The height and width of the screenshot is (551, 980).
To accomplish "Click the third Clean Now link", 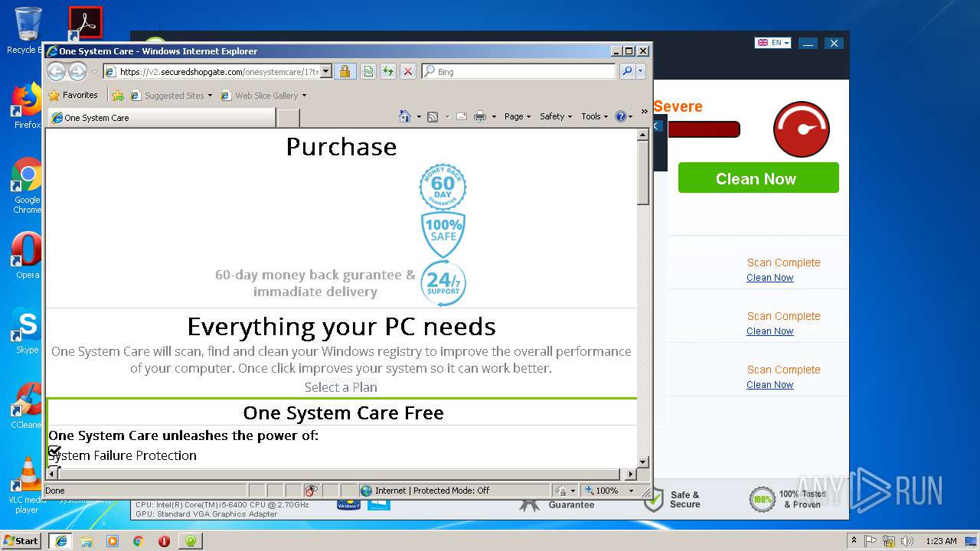I will click(x=769, y=385).
